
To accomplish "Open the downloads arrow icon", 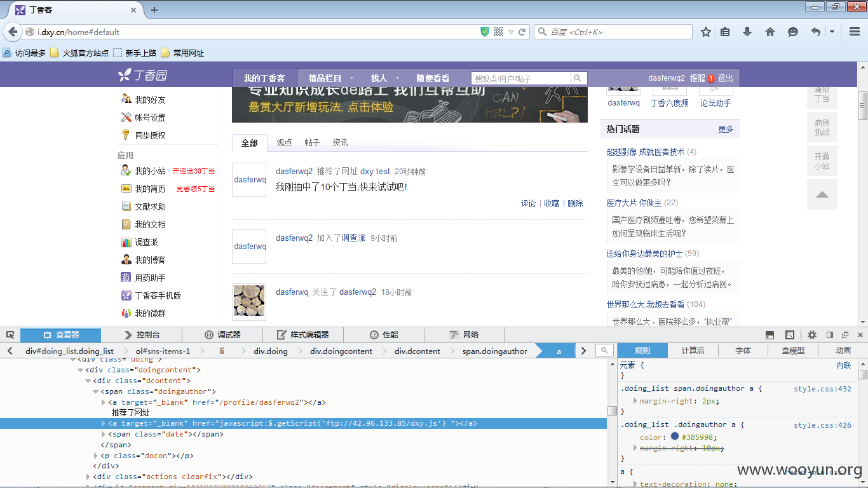I will click(747, 32).
